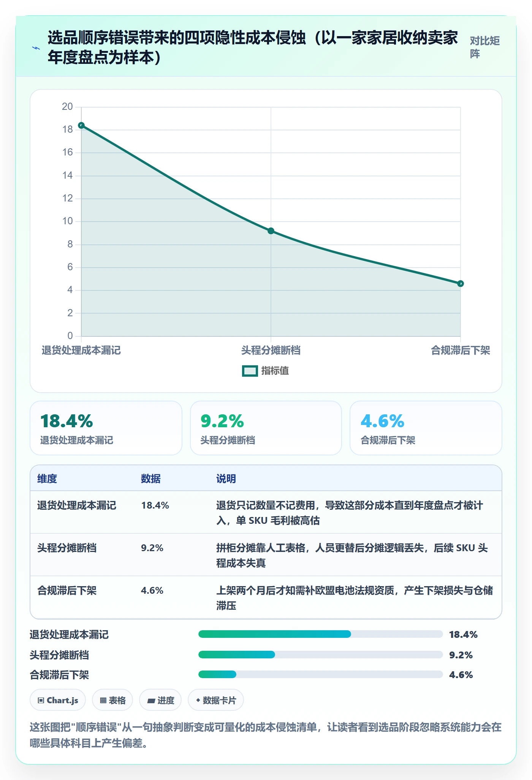Image resolution: width=532 pixels, height=780 pixels.
Task: Click the 4.6% value beside the progress bar
Action: tap(461, 675)
